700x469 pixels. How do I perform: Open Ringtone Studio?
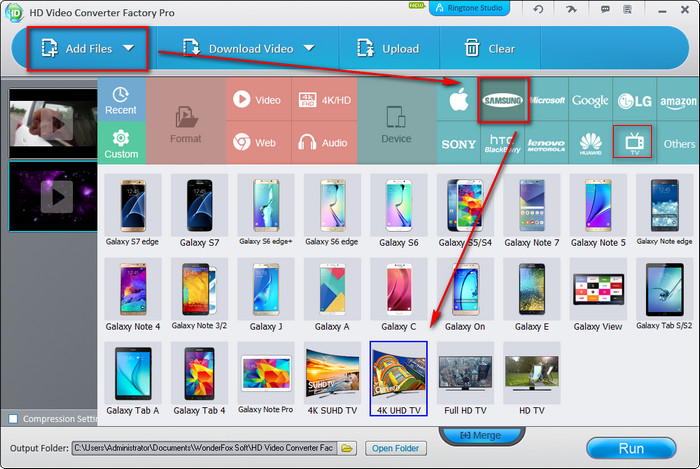pos(469,8)
